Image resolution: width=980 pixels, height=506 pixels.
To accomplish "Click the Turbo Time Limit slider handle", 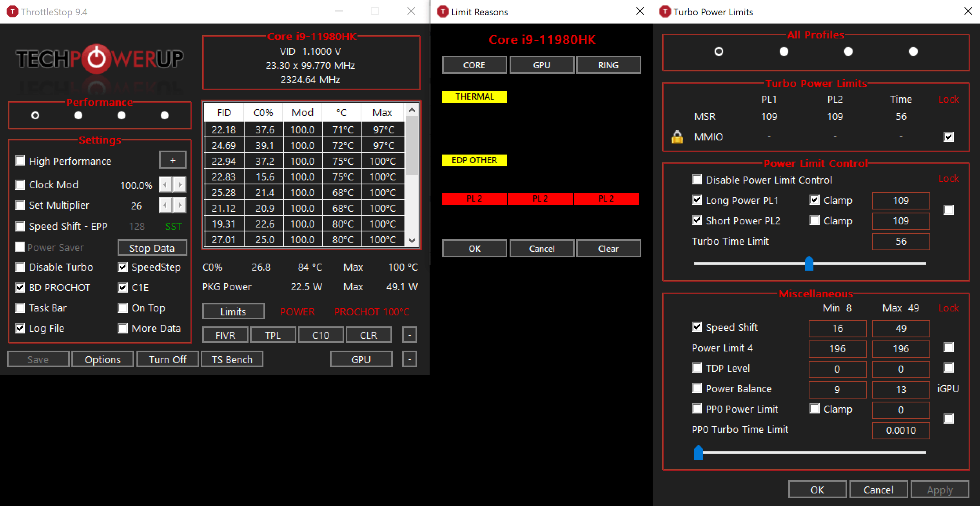I will (x=808, y=264).
